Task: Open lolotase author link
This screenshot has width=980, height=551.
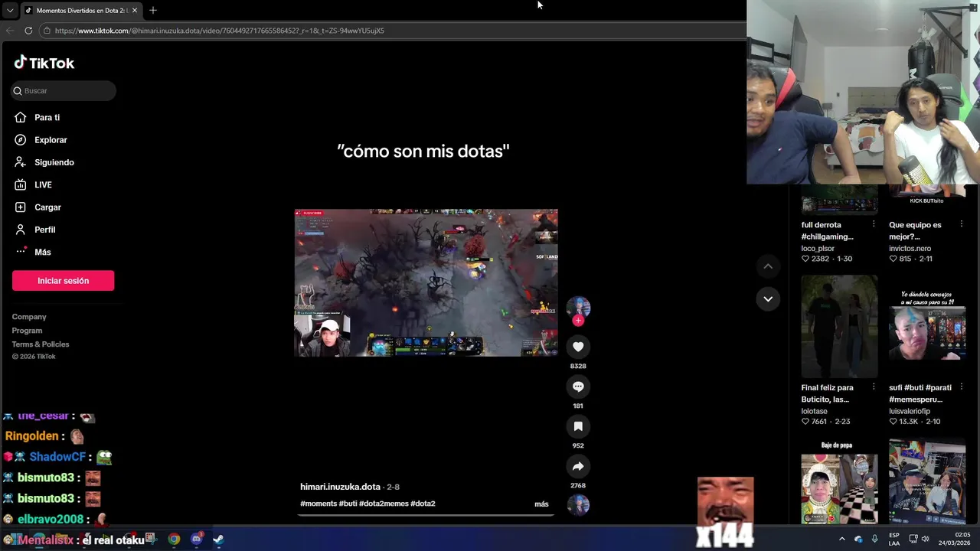Action: [x=815, y=412]
